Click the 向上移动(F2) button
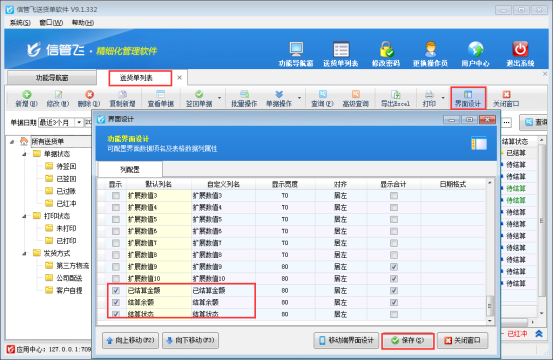This screenshot has height=361, width=553. tap(130, 341)
